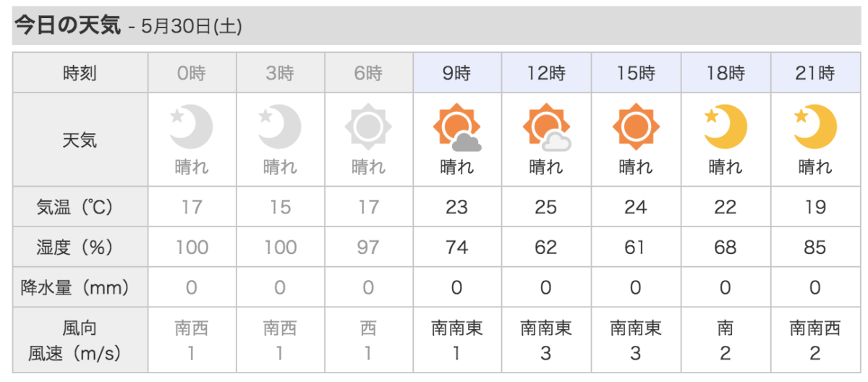Click the clear sun icon at 15時
The width and height of the screenshot is (868, 382).
(636, 127)
